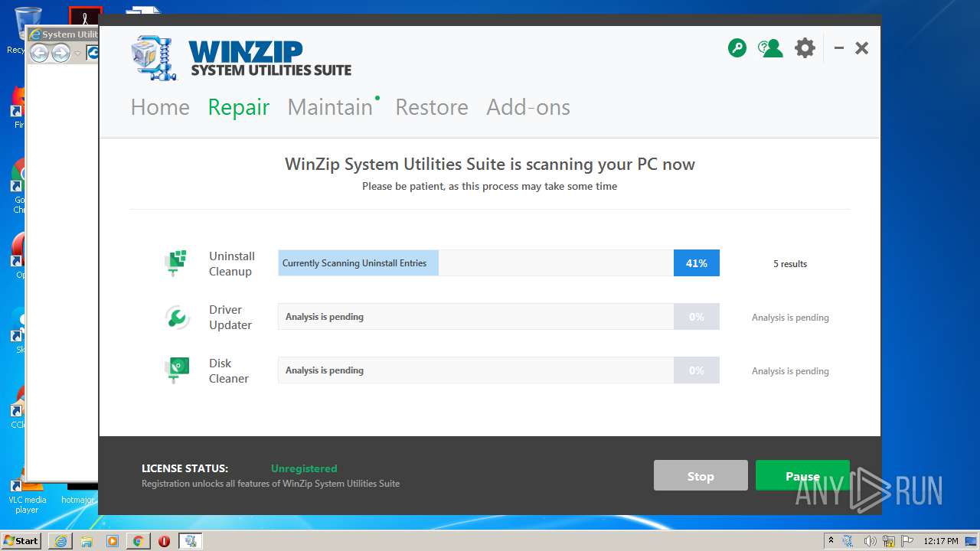Open Google Chrome from the taskbar

(x=138, y=540)
